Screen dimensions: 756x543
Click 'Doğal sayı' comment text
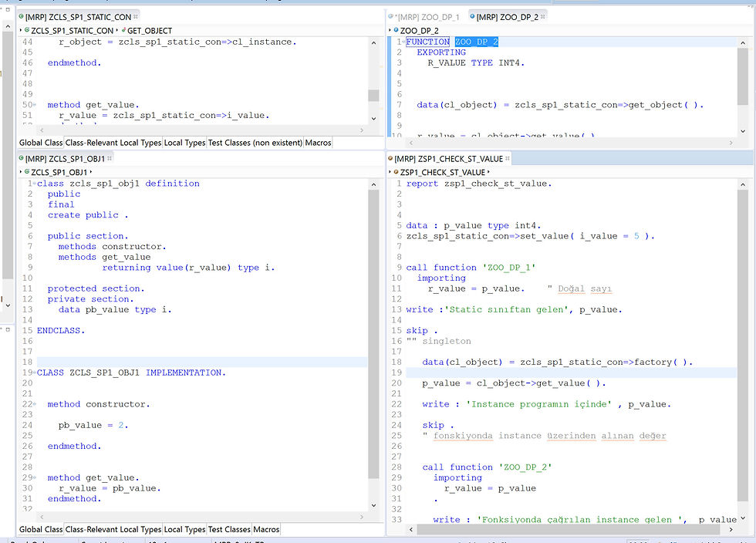pos(585,289)
